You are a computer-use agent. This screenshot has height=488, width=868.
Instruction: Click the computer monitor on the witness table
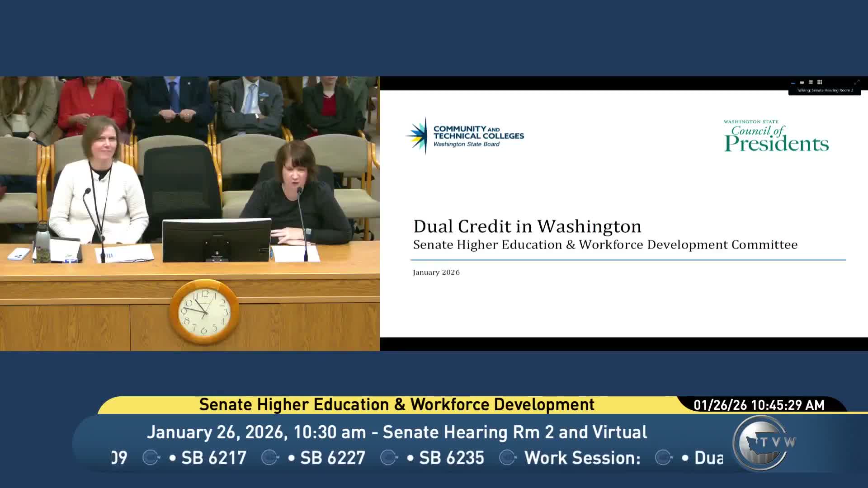[217, 239]
